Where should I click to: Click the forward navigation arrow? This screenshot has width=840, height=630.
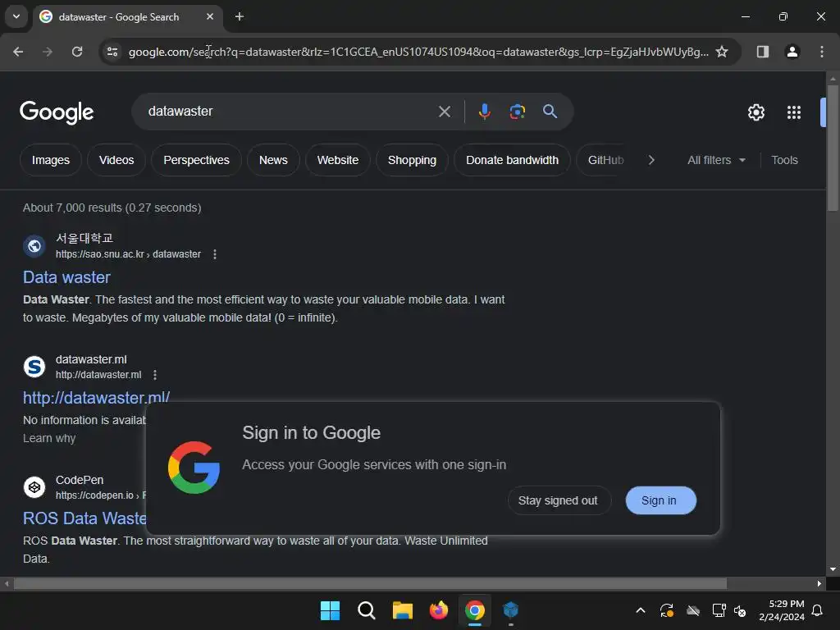[48, 52]
